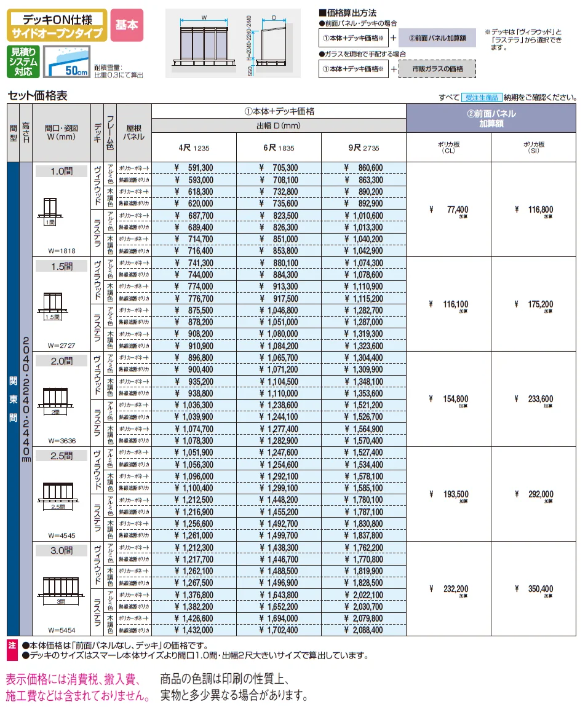Select the 4尺 1235 column header

coord(194,148)
